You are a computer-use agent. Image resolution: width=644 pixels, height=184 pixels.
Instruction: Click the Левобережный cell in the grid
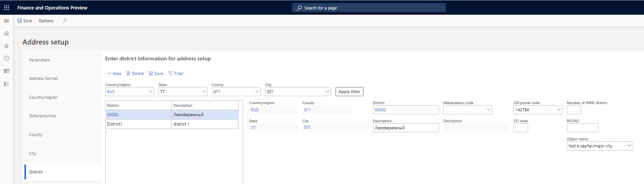pyautogui.click(x=205, y=115)
